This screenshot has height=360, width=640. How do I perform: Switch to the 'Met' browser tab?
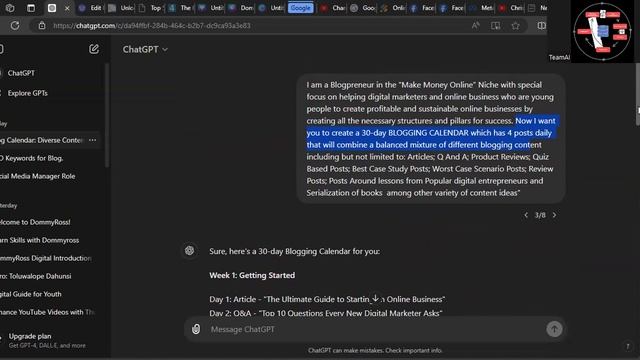point(482,8)
